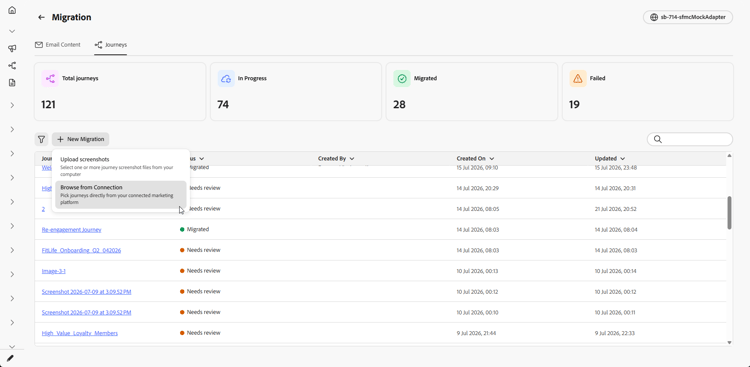Open the High_Value_Loyalty_Members link

coord(80,333)
